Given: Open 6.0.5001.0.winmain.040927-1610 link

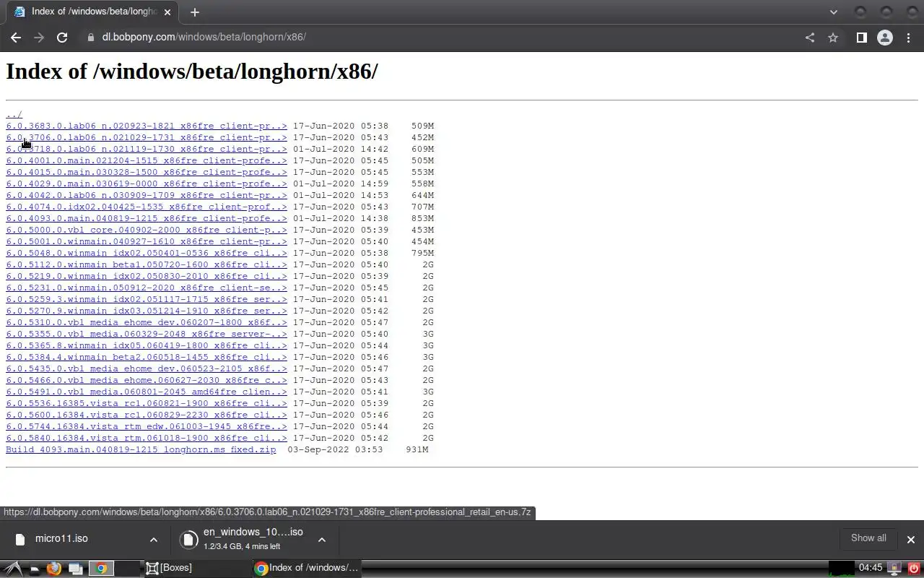Looking at the screenshot, I should (x=147, y=241).
